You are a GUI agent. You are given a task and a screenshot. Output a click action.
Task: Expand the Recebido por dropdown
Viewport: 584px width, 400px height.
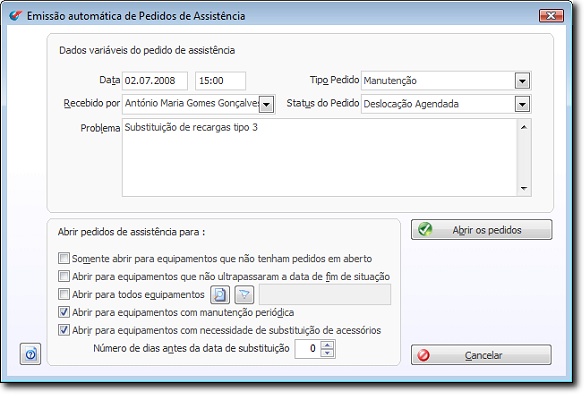266,105
